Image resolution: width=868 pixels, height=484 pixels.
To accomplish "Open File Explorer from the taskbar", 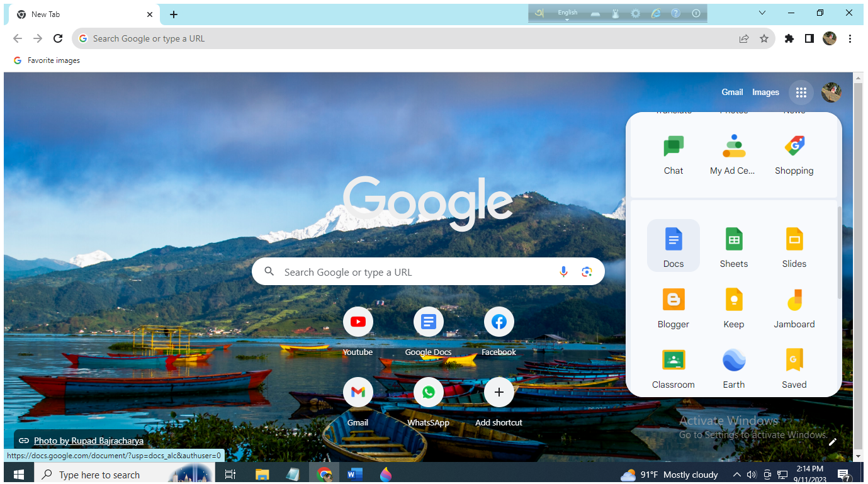I will tap(262, 475).
